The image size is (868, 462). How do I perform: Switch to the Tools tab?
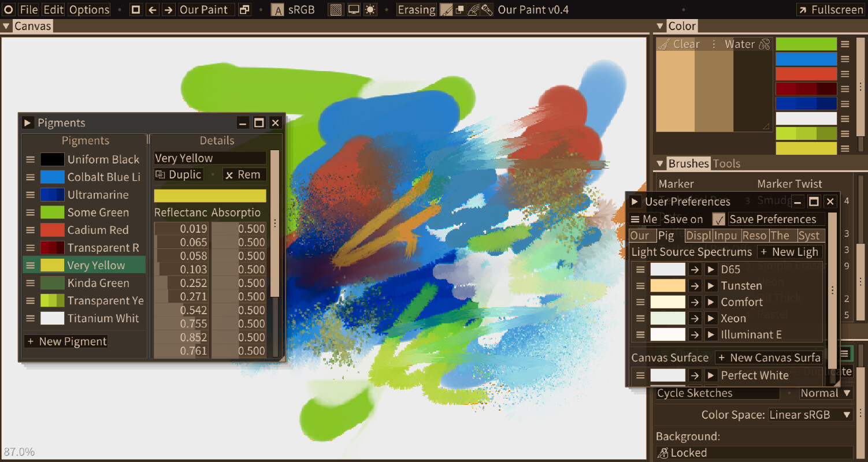coord(726,163)
